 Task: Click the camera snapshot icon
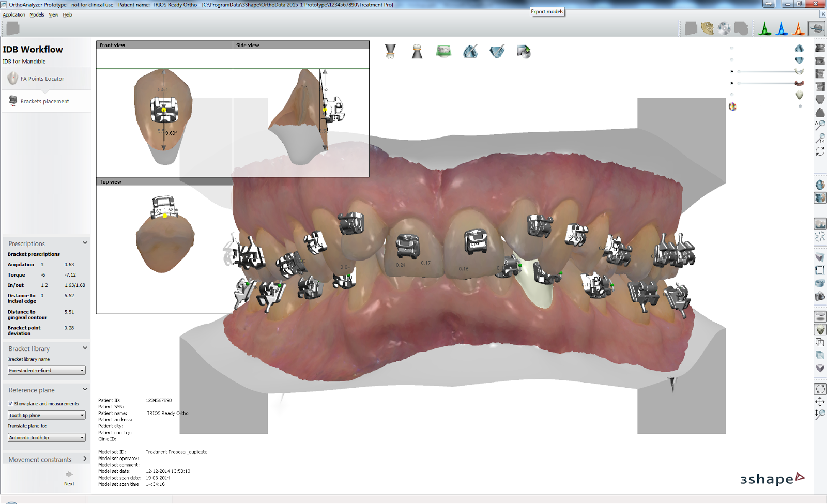[x=820, y=296]
